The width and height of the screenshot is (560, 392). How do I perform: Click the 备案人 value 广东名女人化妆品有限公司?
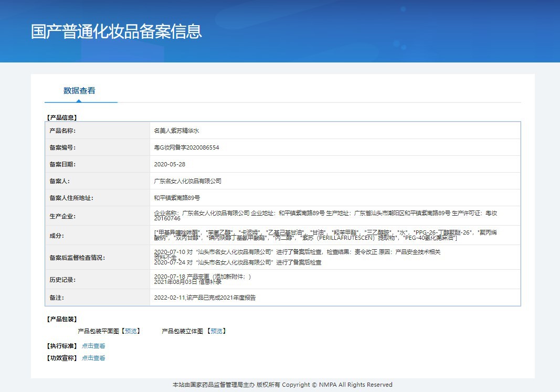coord(187,181)
